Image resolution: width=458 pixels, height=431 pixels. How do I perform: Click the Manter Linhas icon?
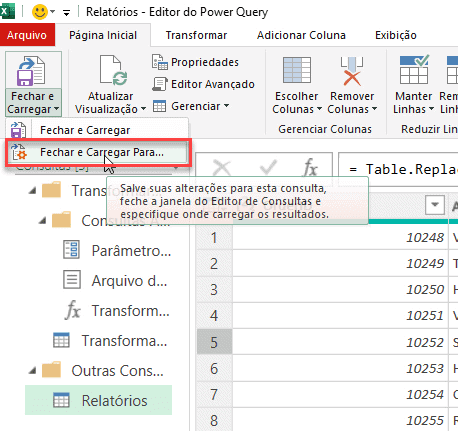414,69
